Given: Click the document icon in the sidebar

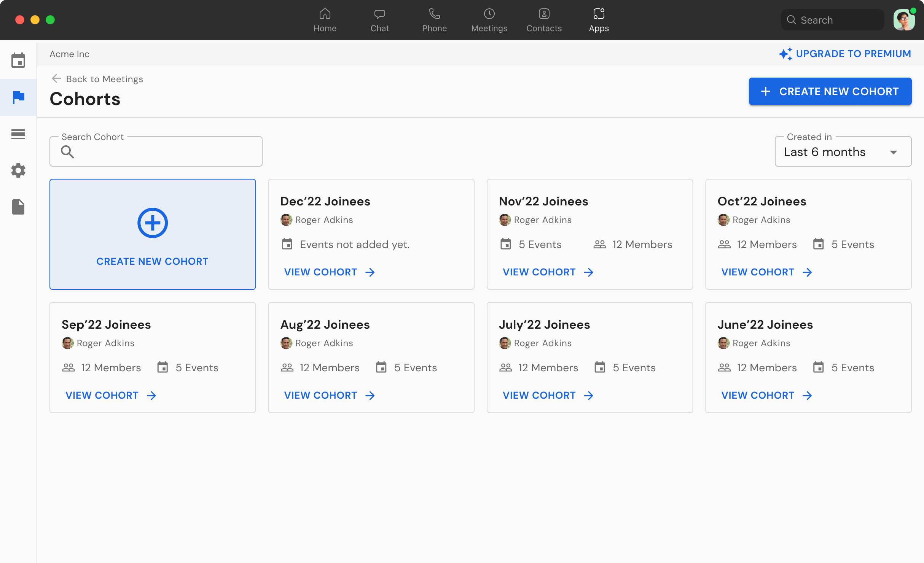Looking at the screenshot, I should [x=18, y=207].
